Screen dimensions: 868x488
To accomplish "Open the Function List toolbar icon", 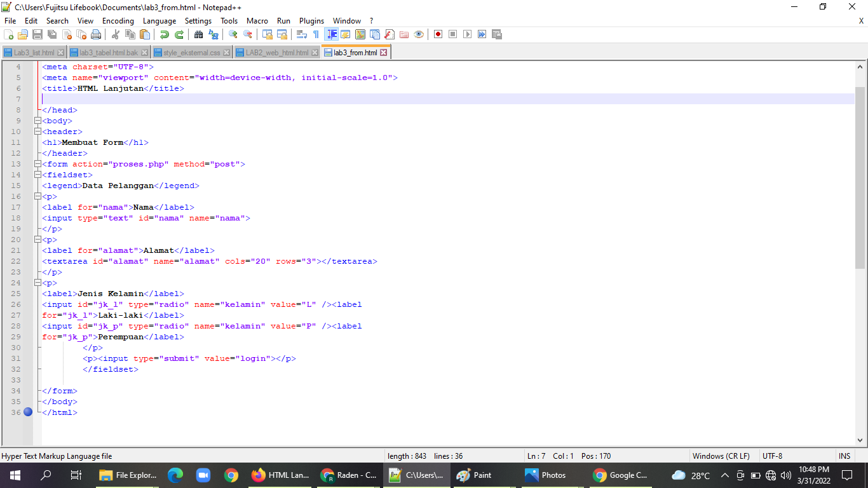I will point(390,34).
